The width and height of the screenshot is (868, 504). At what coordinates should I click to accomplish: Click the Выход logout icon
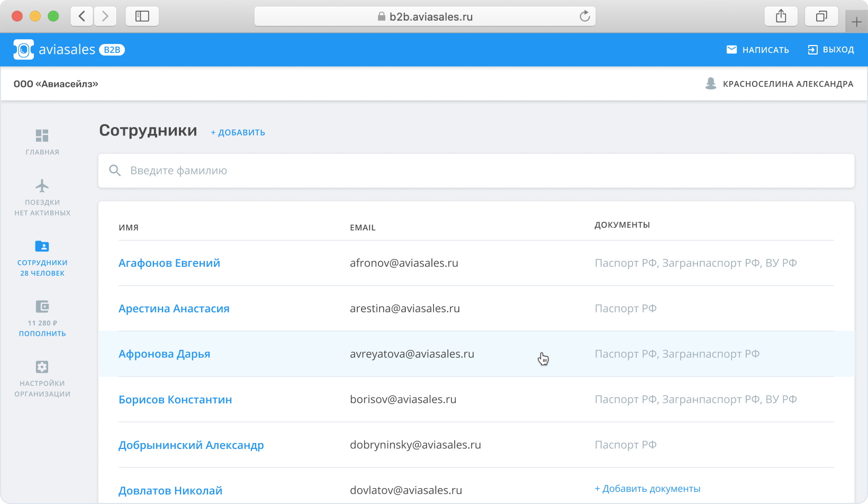tap(812, 50)
